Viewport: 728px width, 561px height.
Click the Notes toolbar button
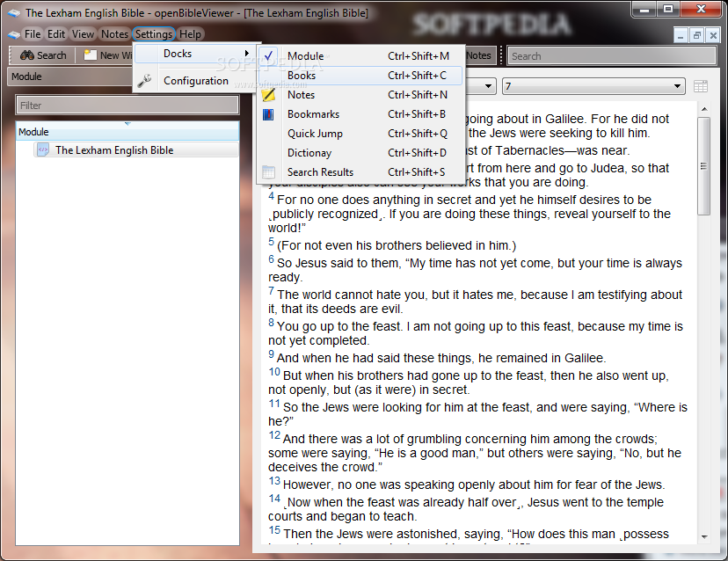tap(480, 55)
